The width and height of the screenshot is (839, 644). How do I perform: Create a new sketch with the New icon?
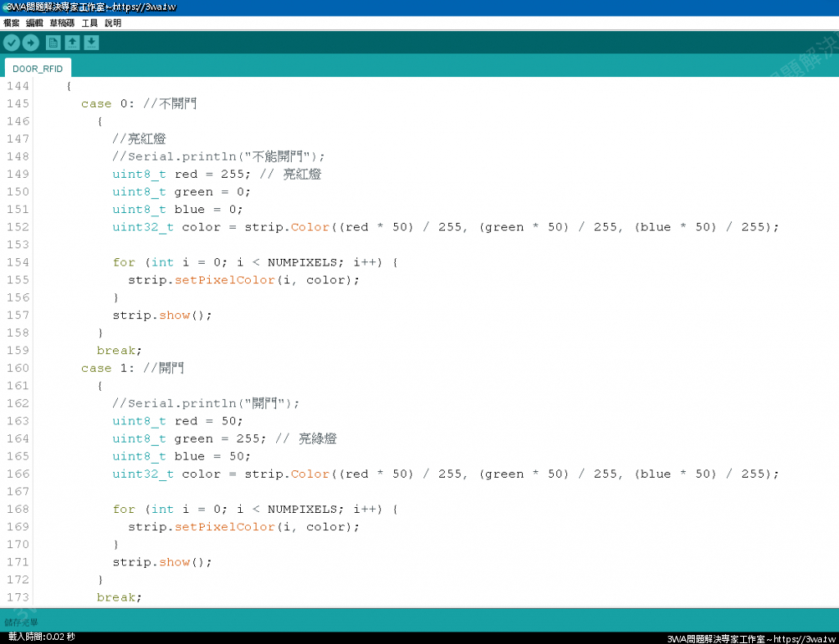(53, 43)
